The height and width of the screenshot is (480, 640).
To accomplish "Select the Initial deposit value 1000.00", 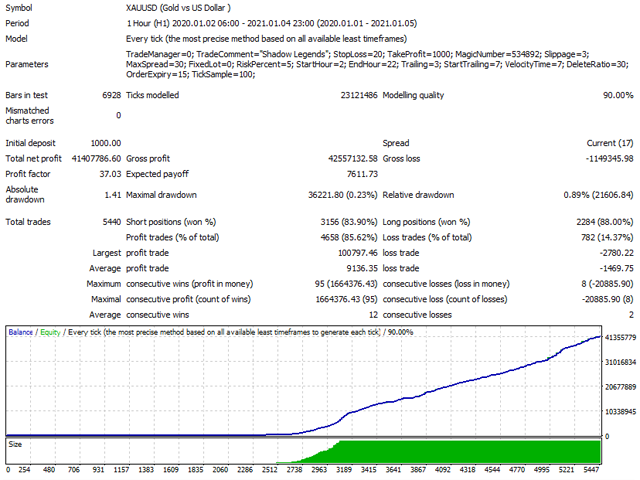I will click(106, 143).
